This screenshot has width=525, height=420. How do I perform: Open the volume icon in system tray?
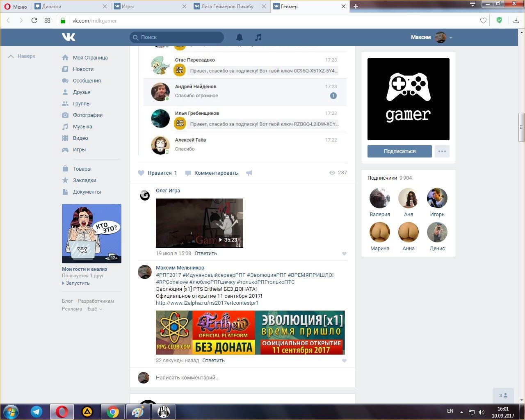pyautogui.click(x=482, y=412)
